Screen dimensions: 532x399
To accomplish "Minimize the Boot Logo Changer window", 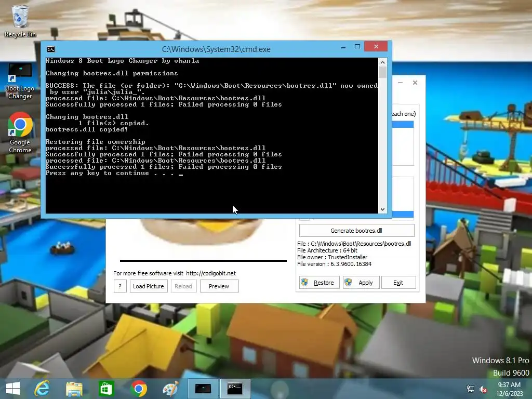I will tap(401, 83).
